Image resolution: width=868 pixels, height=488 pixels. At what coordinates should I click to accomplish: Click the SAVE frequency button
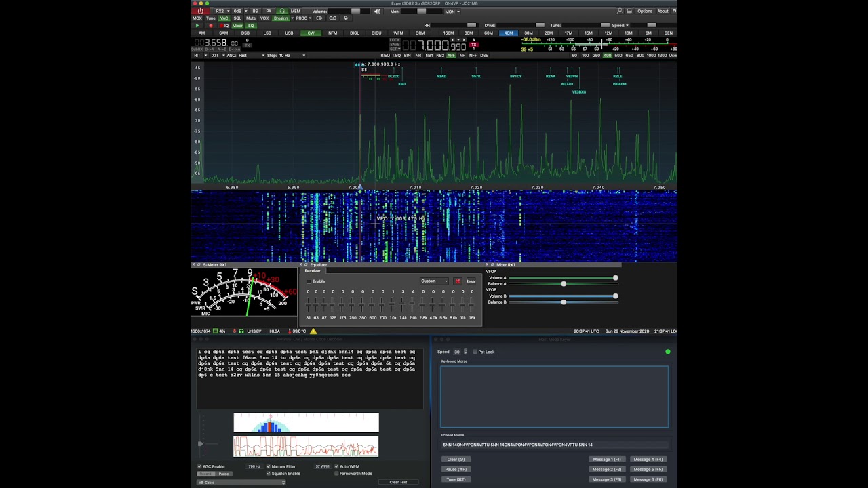(x=395, y=45)
